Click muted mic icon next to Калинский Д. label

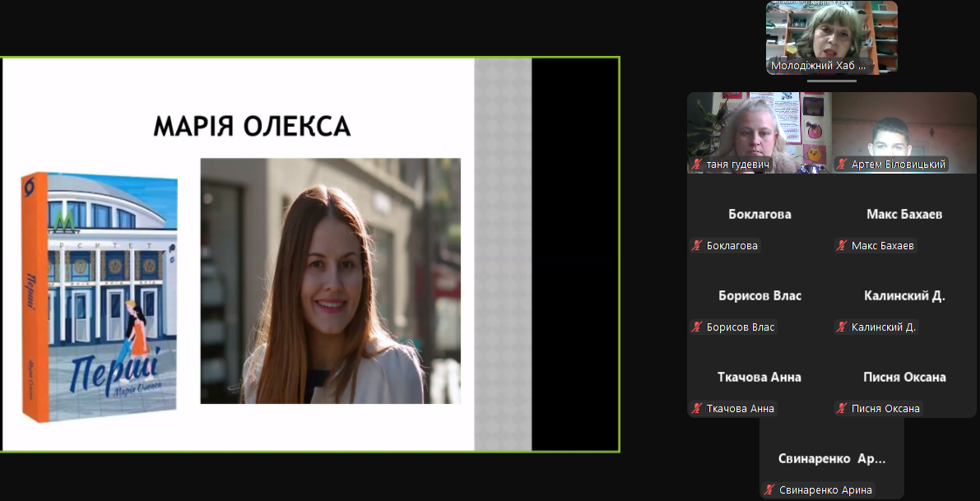pos(842,327)
